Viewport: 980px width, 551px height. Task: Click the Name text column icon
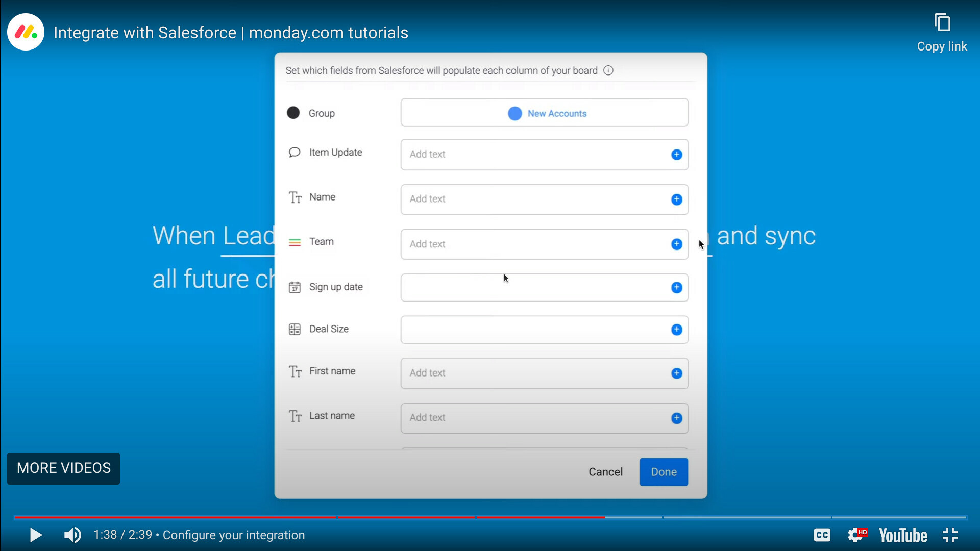(x=295, y=197)
